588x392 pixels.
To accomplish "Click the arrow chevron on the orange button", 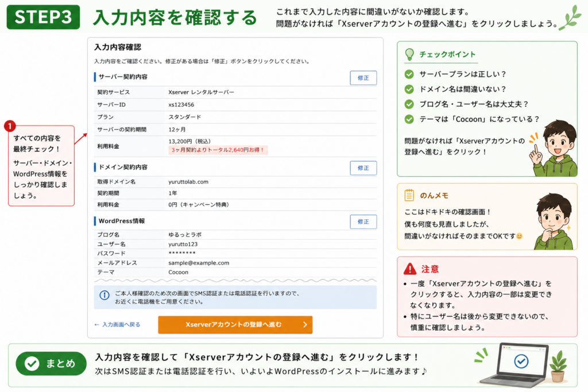I will click(305, 324).
